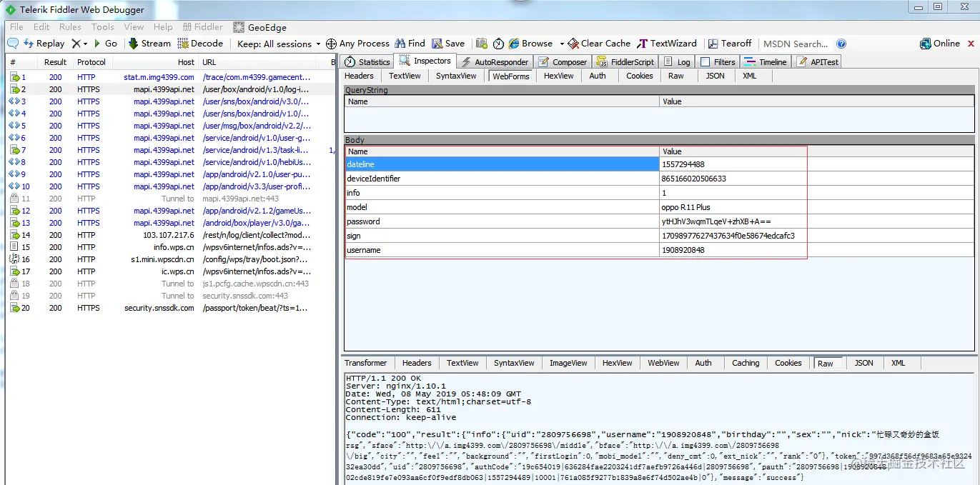Tearoff the inspectors window
Image resolution: width=980 pixels, height=485 pixels.
(730, 44)
